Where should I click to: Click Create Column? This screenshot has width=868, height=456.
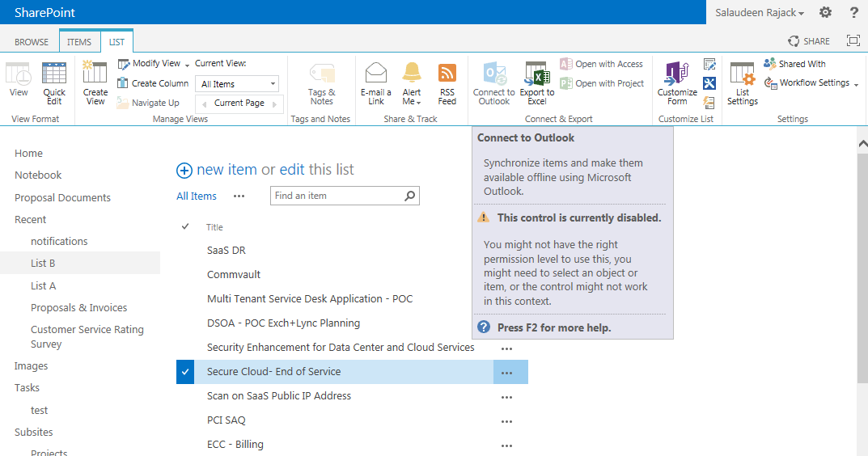point(153,83)
